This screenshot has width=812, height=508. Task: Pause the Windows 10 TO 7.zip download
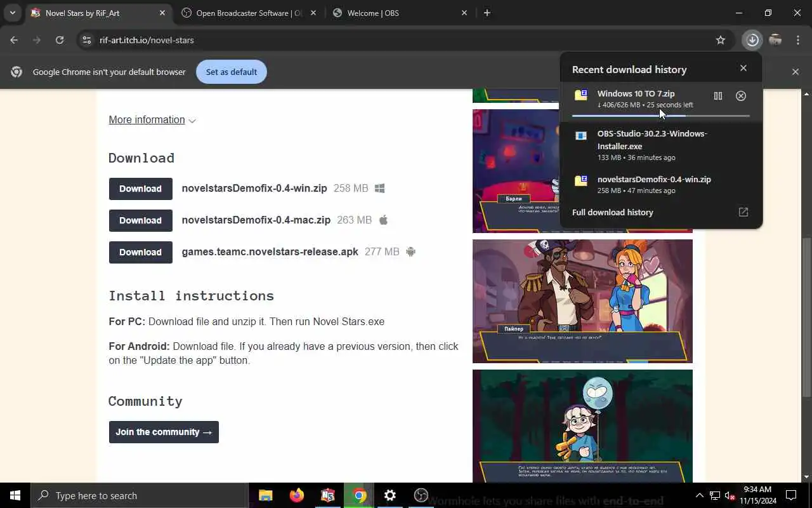pyautogui.click(x=718, y=96)
